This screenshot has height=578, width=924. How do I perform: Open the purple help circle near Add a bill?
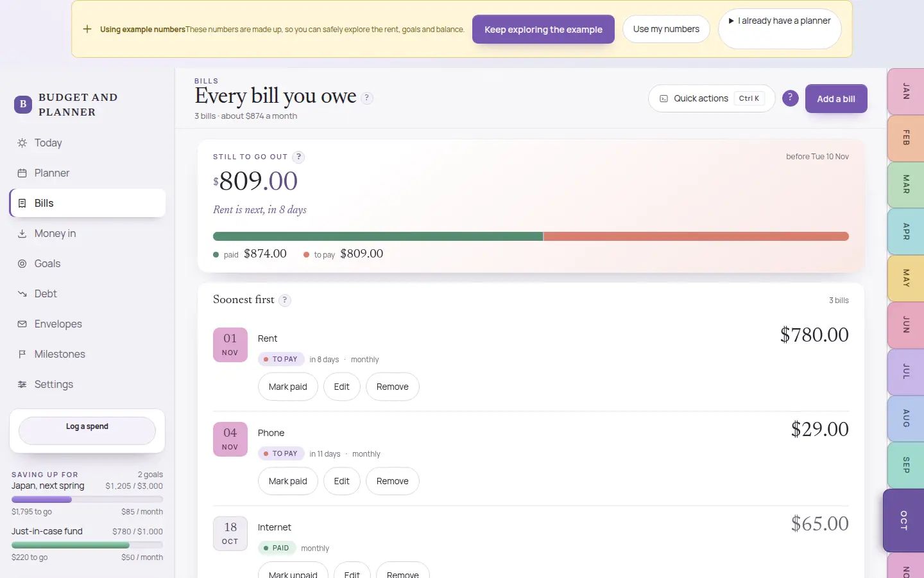(790, 98)
